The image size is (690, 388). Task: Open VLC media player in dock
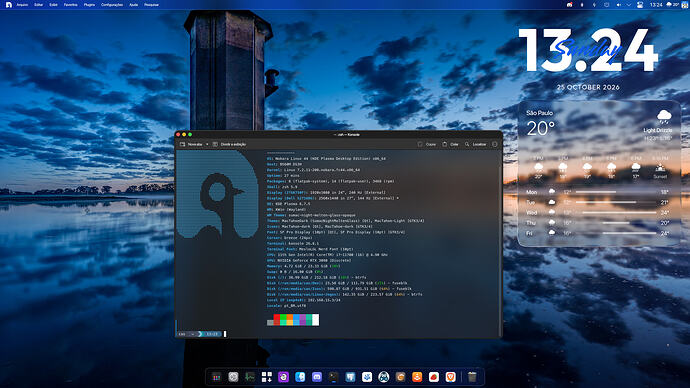tap(417, 377)
